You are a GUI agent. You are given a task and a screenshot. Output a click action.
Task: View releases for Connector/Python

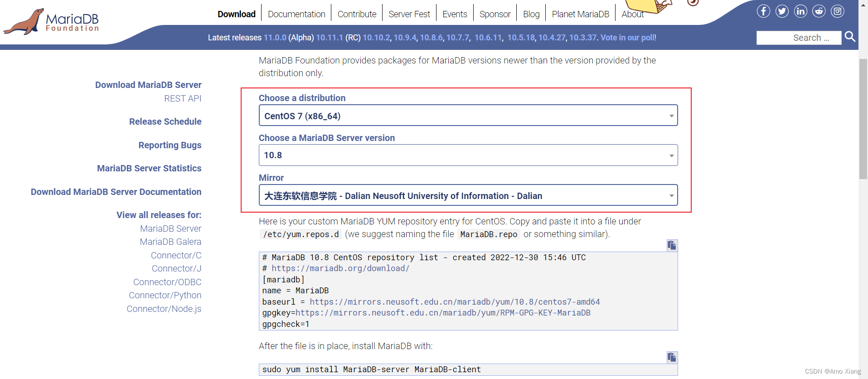click(x=165, y=295)
